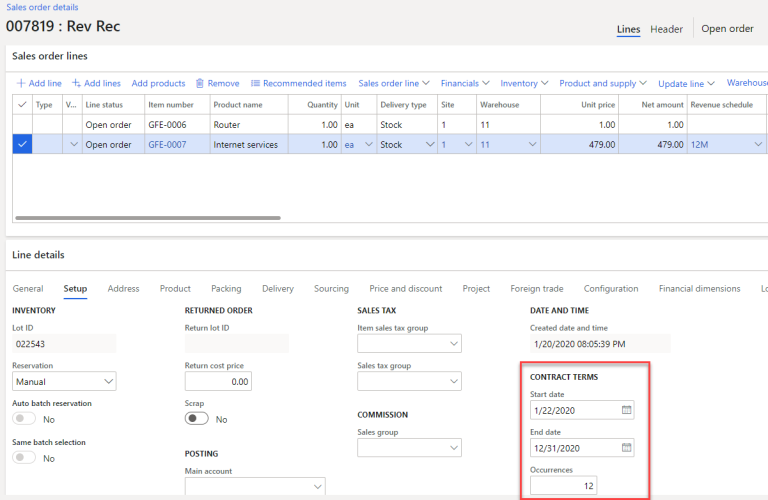
Task: Toggle Auto batch reservation switch
Action: [x=24, y=419]
